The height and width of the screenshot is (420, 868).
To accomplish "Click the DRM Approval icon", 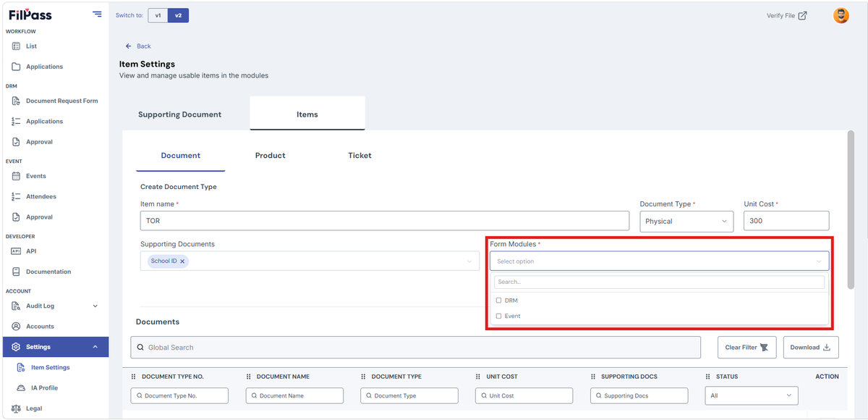I will (x=16, y=142).
